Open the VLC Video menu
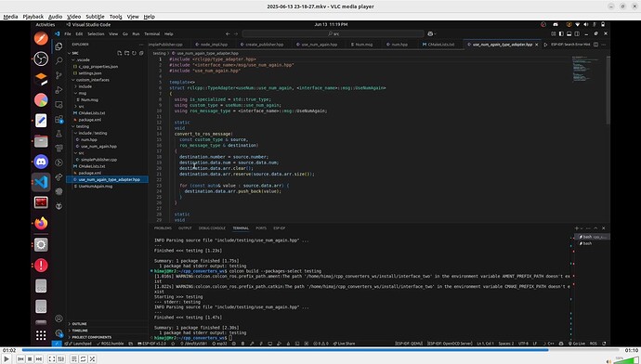The width and height of the screenshot is (641, 364). 73,17
